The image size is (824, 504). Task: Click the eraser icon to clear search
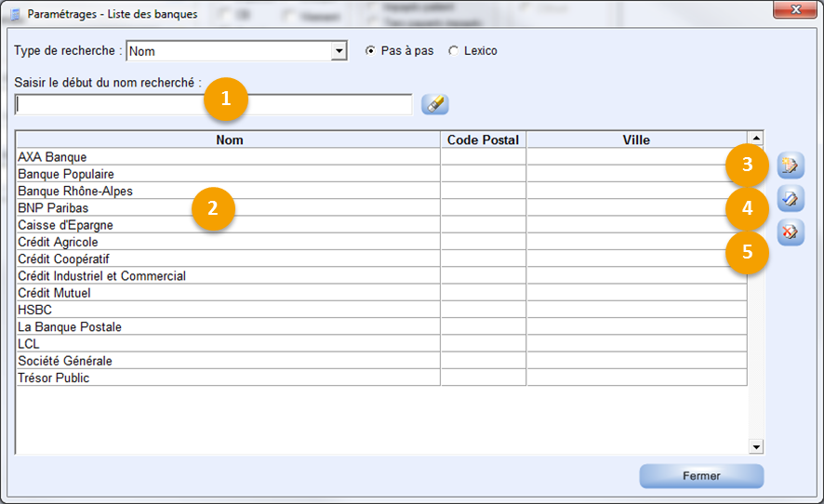click(434, 104)
